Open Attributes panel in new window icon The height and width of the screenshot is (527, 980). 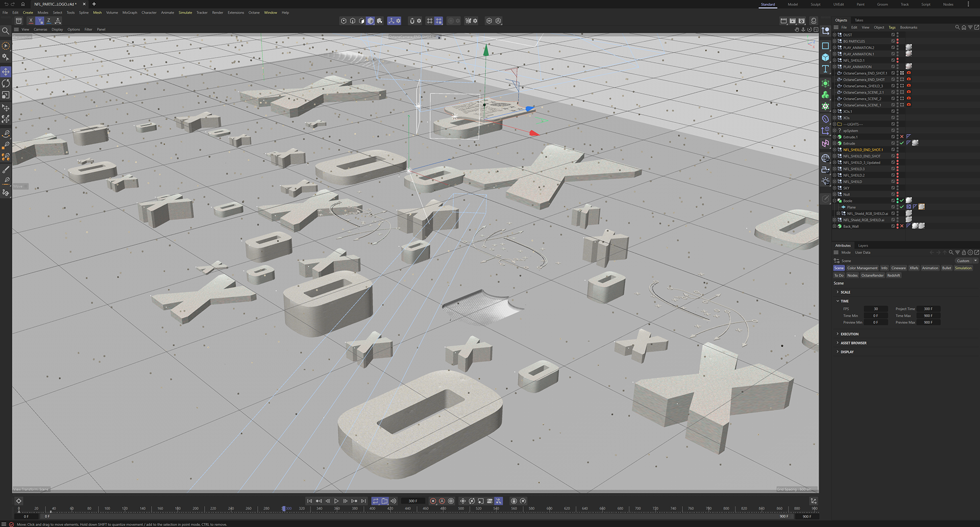tap(976, 253)
